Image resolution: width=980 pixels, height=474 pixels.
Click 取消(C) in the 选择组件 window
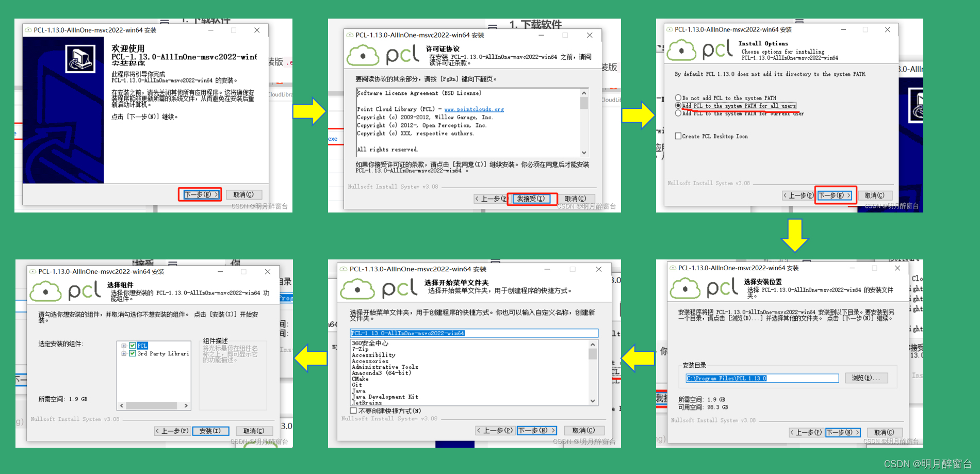coord(254,431)
